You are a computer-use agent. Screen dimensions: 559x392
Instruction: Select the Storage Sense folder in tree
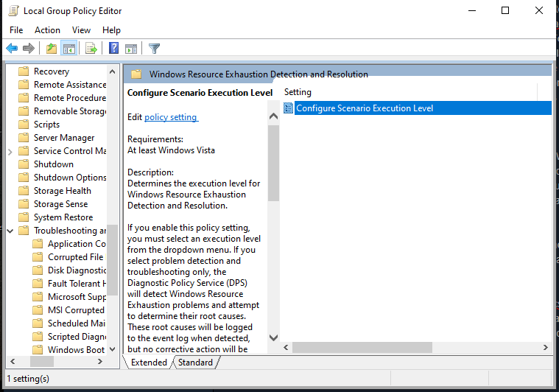pyautogui.click(x=60, y=204)
